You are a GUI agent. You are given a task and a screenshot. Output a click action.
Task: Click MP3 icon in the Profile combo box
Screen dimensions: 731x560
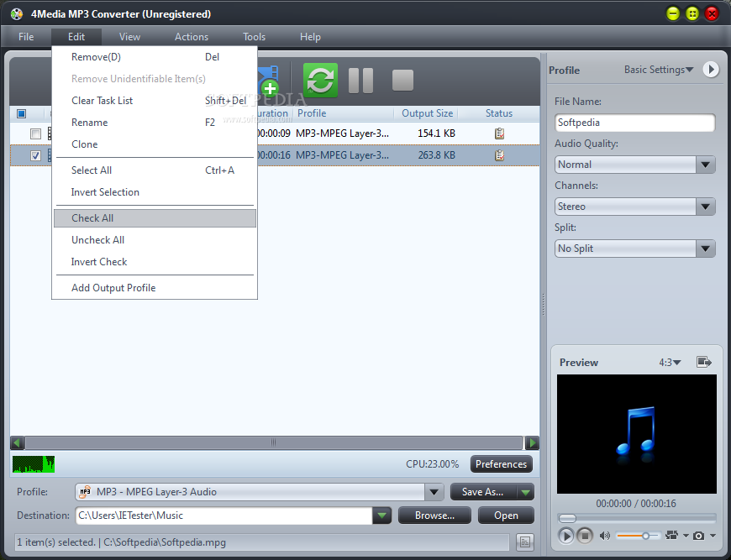[x=86, y=491]
